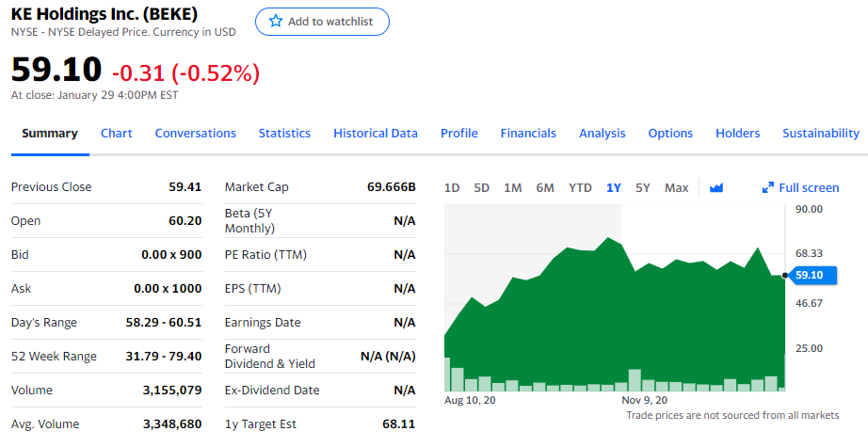This screenshot has height=447, width=868.
Task: Click the 46.67 y-axis label
Action: pos(810,303)
